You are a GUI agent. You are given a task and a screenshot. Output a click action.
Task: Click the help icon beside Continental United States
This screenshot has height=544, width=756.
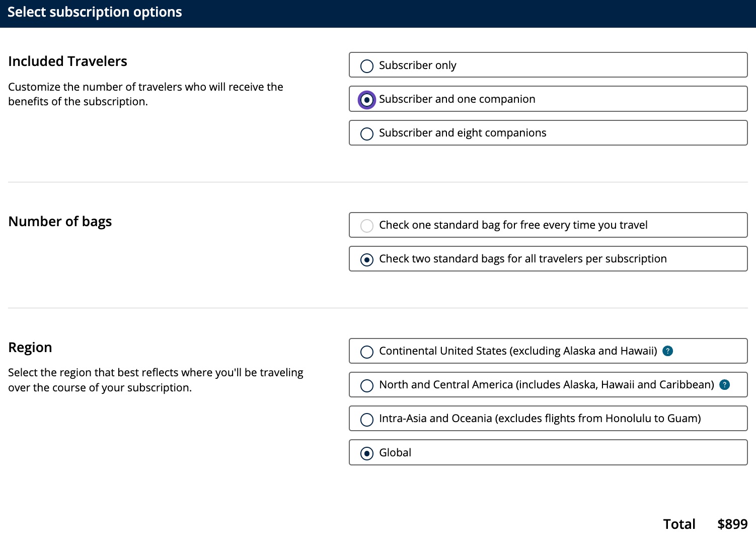668,351
